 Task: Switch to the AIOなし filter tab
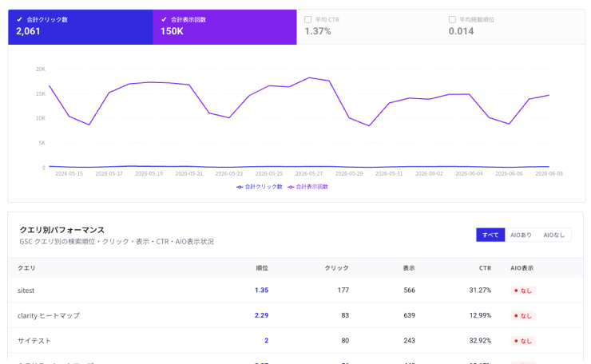click(554, 235)
